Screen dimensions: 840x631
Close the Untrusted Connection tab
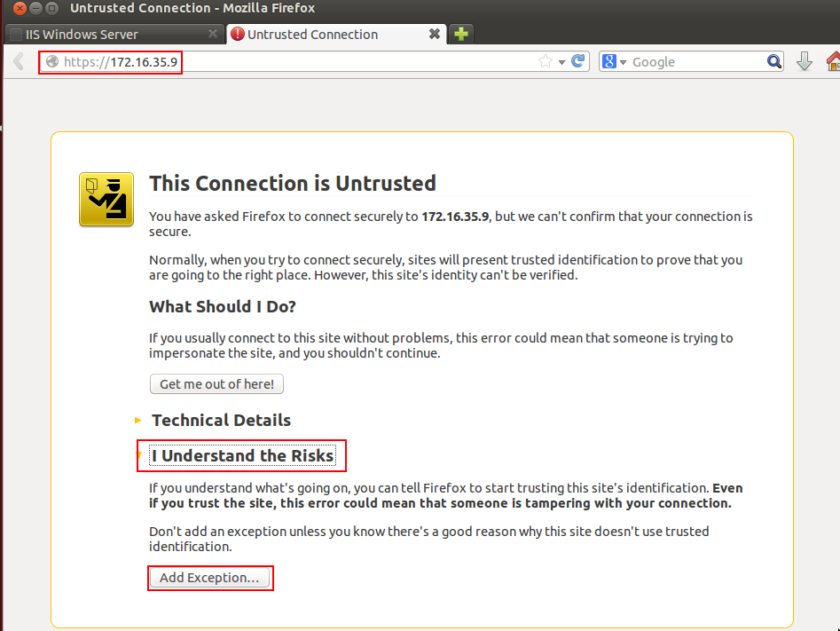click(435, 34)
